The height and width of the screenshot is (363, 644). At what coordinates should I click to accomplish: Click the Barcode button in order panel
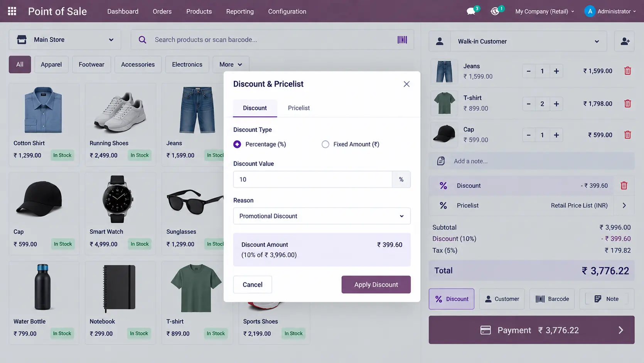pos(552,299)
